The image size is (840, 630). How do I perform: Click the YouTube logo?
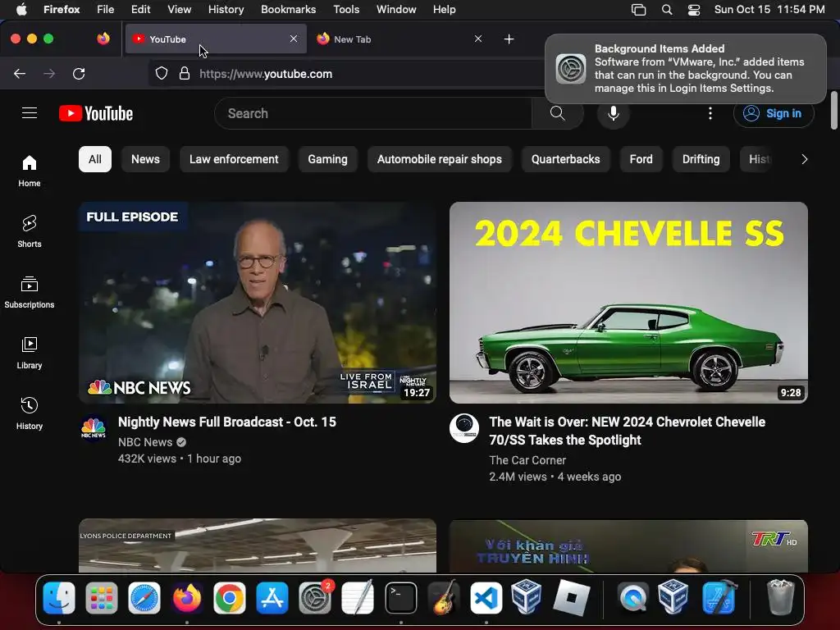click(96, 113)
